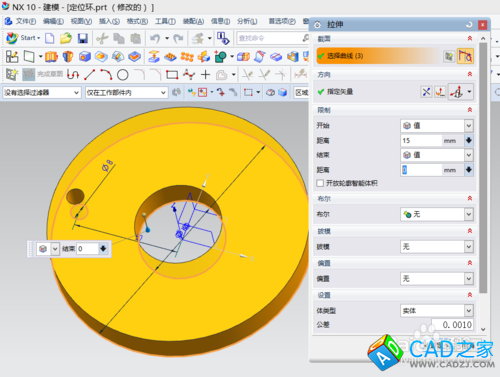This screenshot has height=377, width=500.
Task: Collapse the 限制 section chevron
Action: (x=470, y=110)
